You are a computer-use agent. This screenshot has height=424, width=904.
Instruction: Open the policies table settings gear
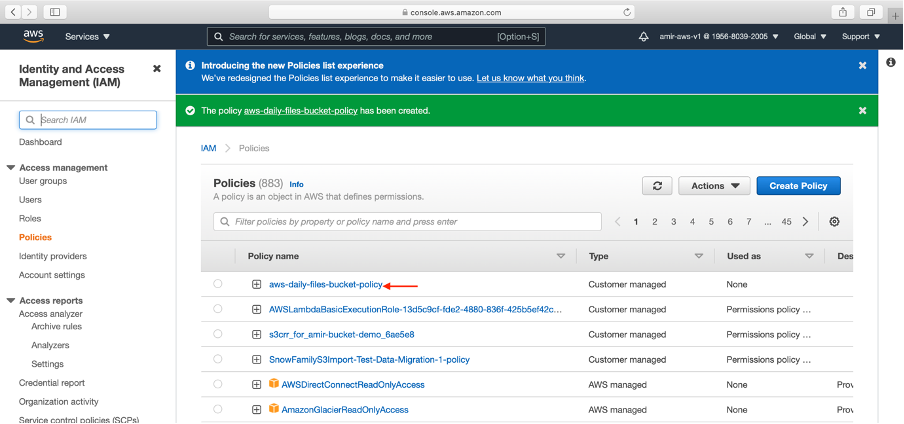click(834, 222)
